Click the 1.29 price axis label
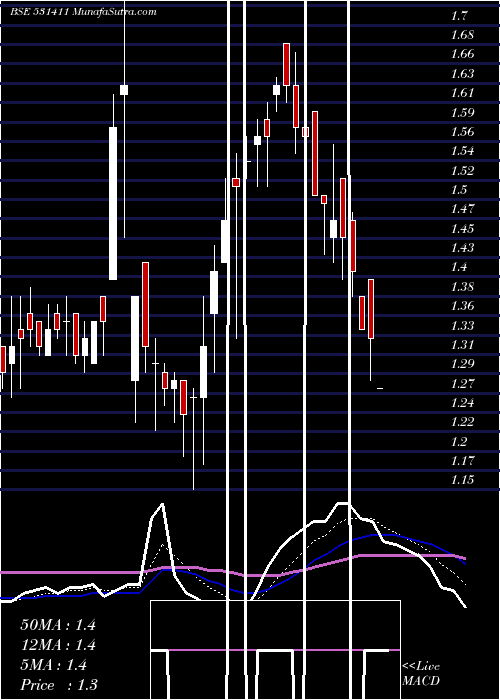 [462, 364]
